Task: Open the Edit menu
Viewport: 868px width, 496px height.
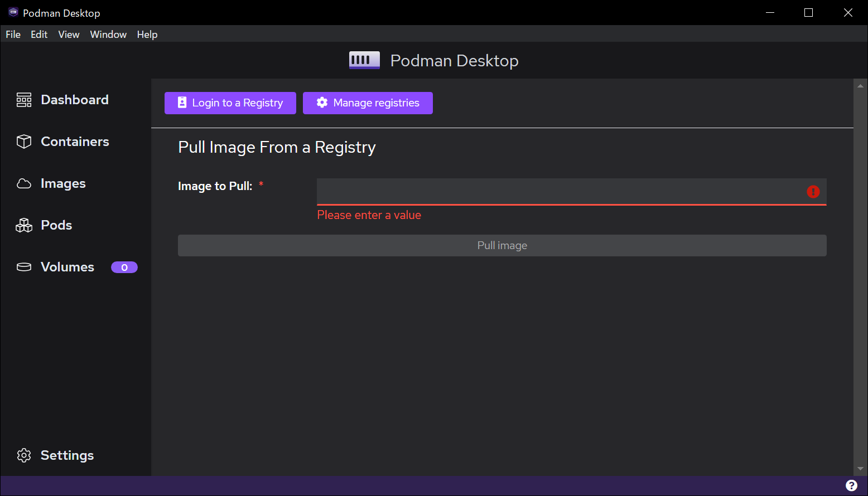Action: 39,35
